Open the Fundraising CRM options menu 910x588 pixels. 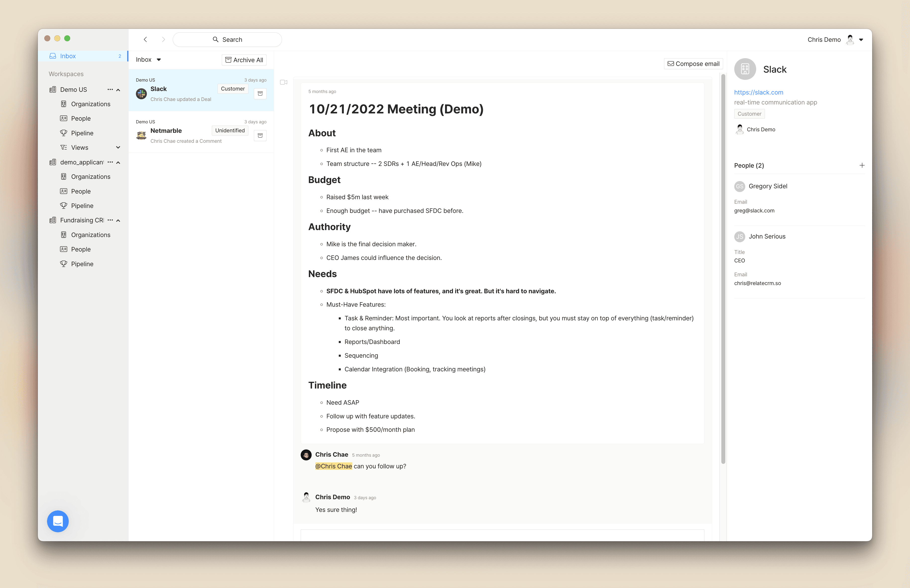tap(110, 220)
